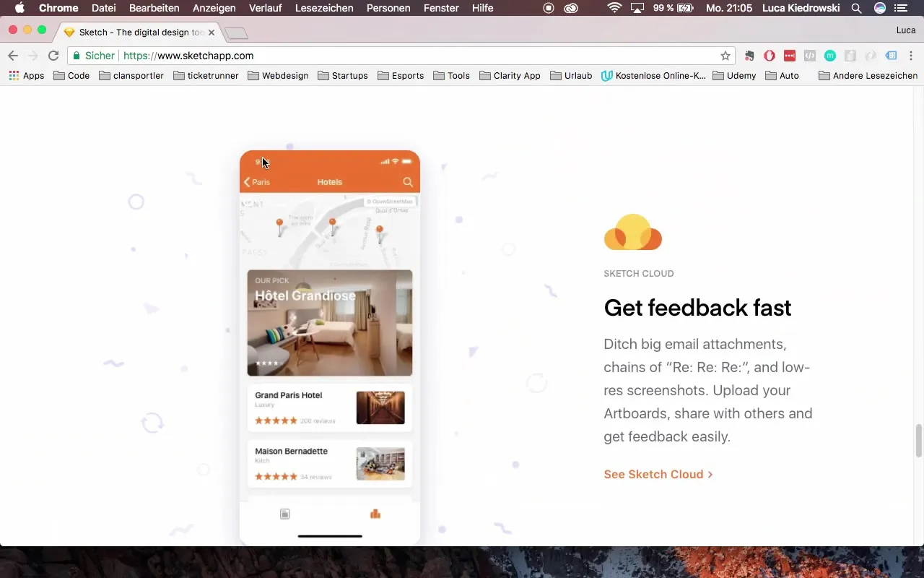Screen dimensions: 924x578
Task: Click the Luca profile button
Action: point(906,30)
